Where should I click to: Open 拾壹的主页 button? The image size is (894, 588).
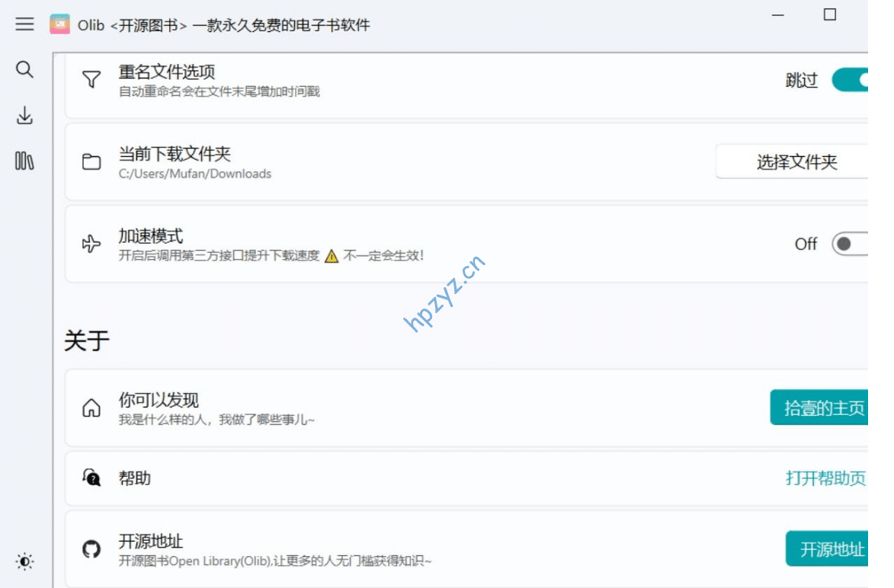823,408
